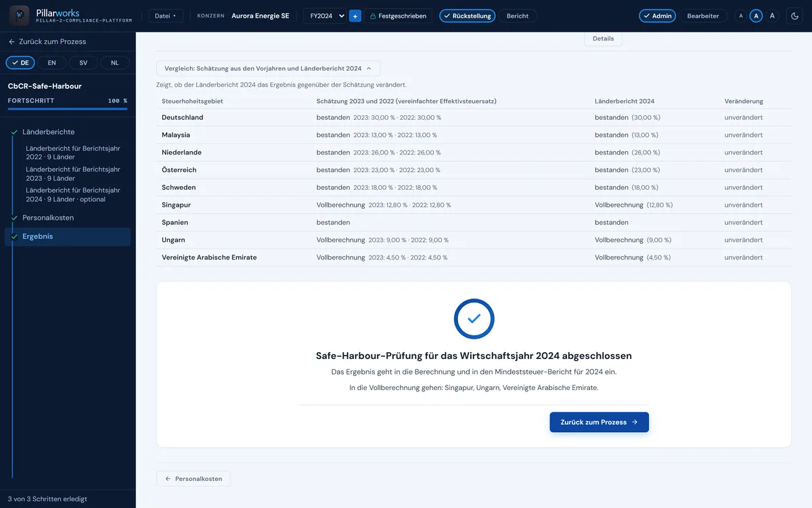The image size is (812, 508).
Task: Open Länderbericht für Berichtsjahr 2024 optional
Action: pyautogui.click(x=73, y=194)
